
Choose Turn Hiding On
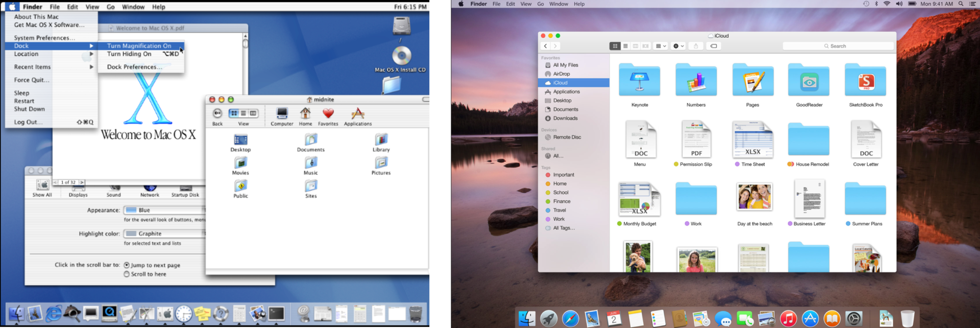coord(141,54)
